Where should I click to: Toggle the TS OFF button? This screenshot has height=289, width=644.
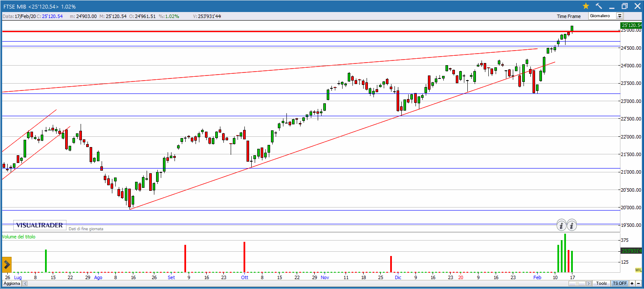(620, 283)
